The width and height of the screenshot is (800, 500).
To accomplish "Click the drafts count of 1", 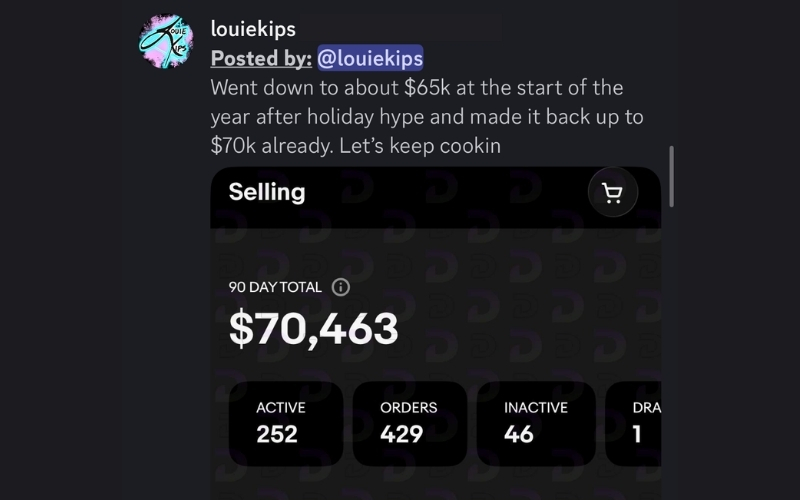I will pyautogui.click(x=637, y=434).
